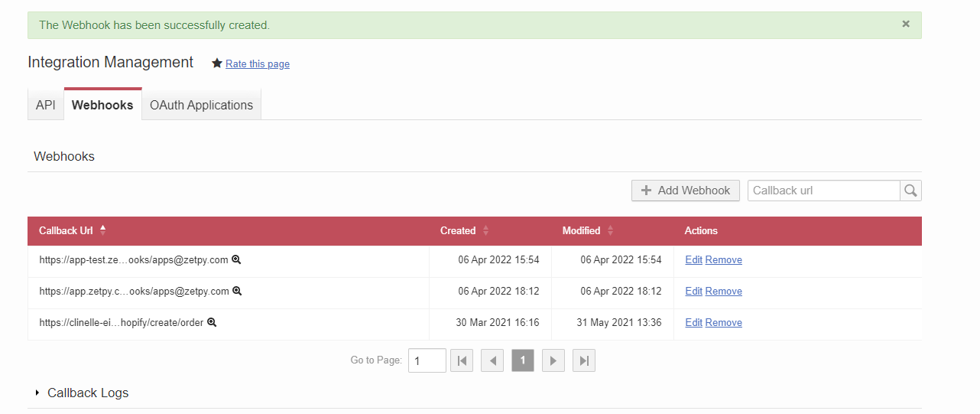Click the star icon beside Rate this page
Screen dimensions: 980x414
tap(217, 64)
